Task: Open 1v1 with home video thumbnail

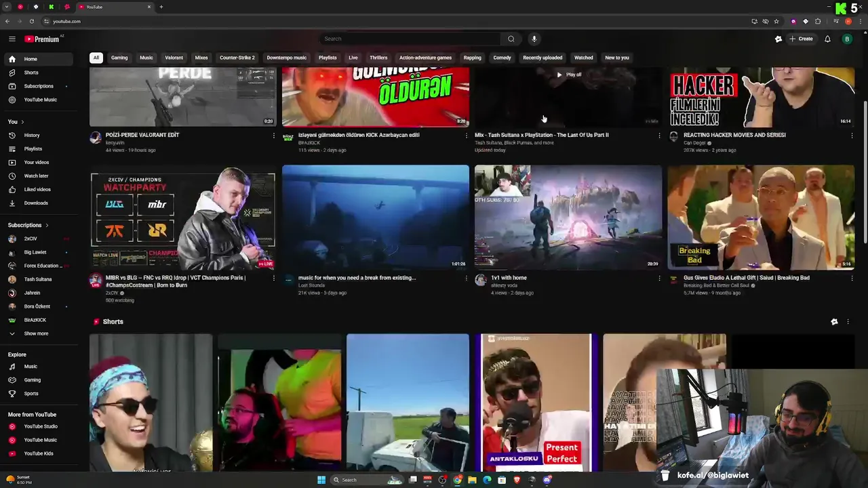Action: (568, 218)
